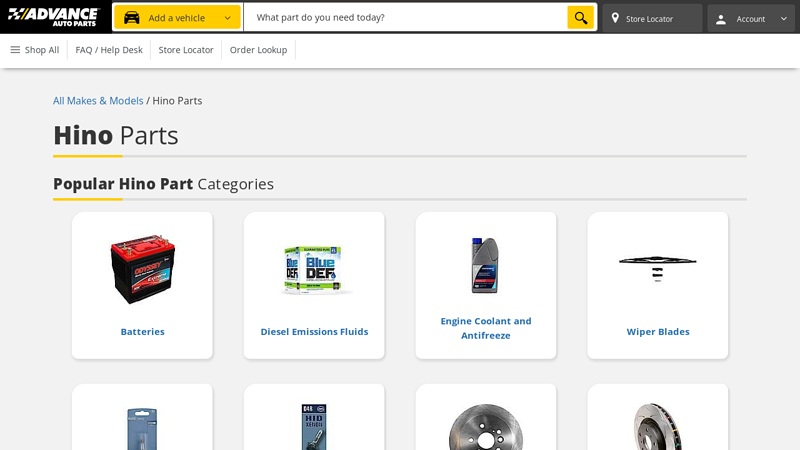The image size is (800, 450).
Task: Open the slotted brake rotor category image
Action: coord(658,428)
